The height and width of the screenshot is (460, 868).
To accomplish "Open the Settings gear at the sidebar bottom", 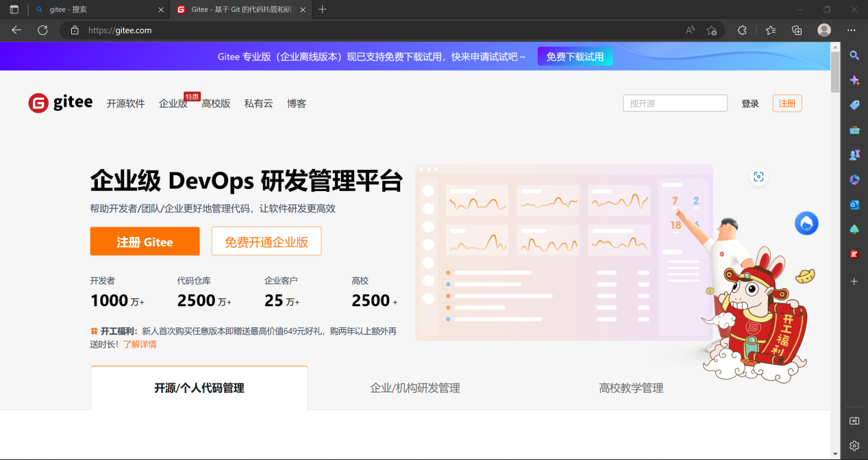I will (x=854, y=446).
